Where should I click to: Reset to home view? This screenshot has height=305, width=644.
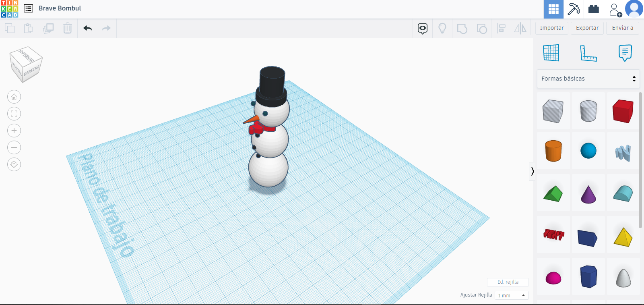[x=14, y=97]
